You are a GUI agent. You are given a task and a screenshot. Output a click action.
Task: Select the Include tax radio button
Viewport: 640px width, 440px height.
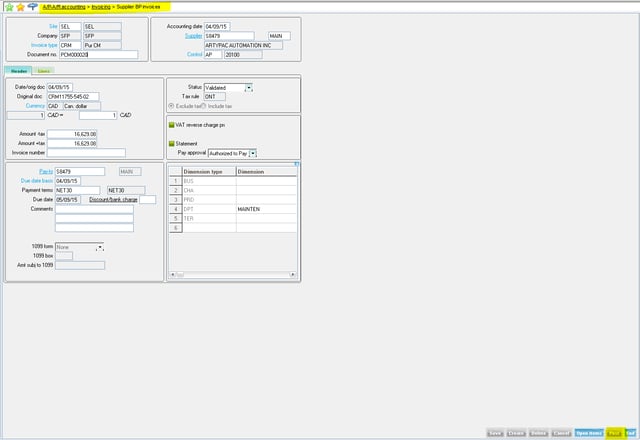click(x=205, y=105)
